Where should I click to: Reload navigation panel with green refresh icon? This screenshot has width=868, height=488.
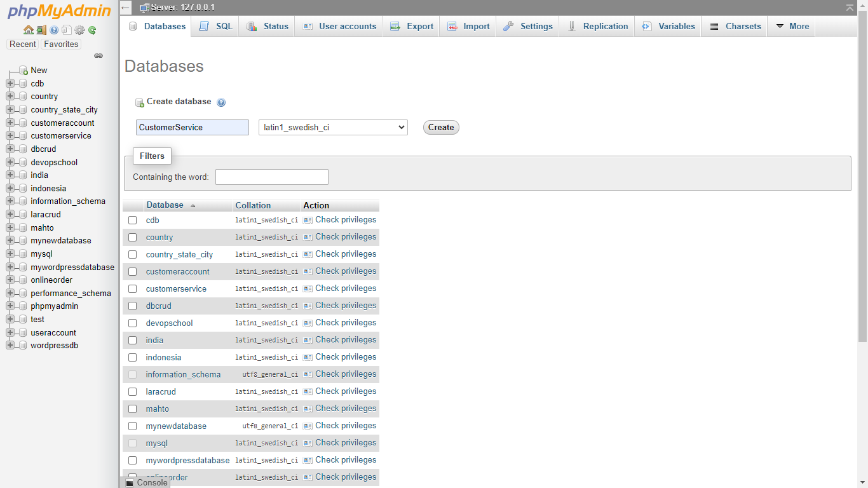pyautogui.click(x=92, y=30)
